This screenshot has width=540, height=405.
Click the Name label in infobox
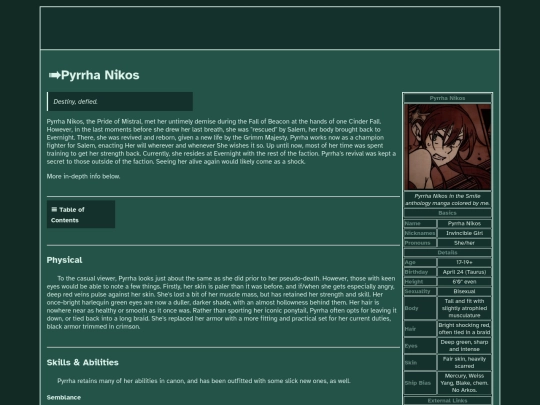coord(420,224)
